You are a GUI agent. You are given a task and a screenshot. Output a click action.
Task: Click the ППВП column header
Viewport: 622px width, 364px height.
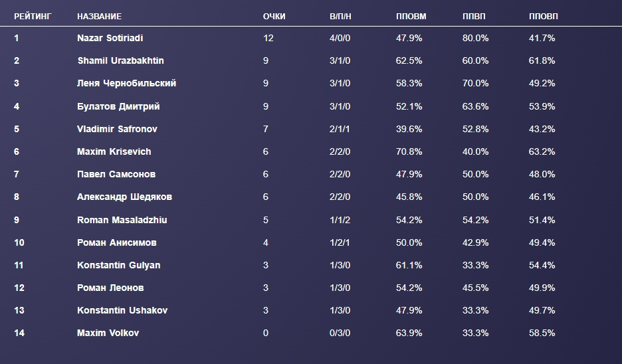click(x=473, y=15)
